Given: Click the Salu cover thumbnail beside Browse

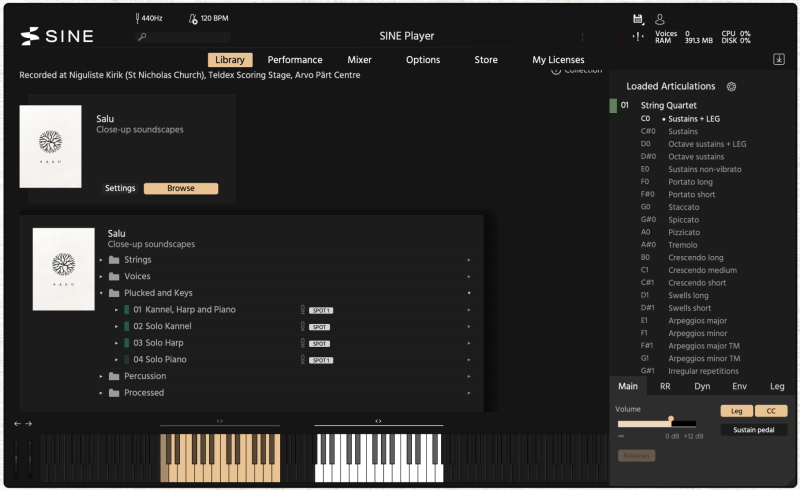Looking at the screenshot, I should pyautogui.click(x=51, y=146).
